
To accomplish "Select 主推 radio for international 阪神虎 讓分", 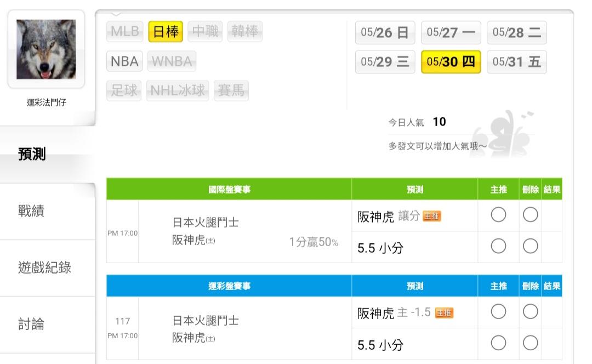I will pyautogui.click(x=498, y=215).
